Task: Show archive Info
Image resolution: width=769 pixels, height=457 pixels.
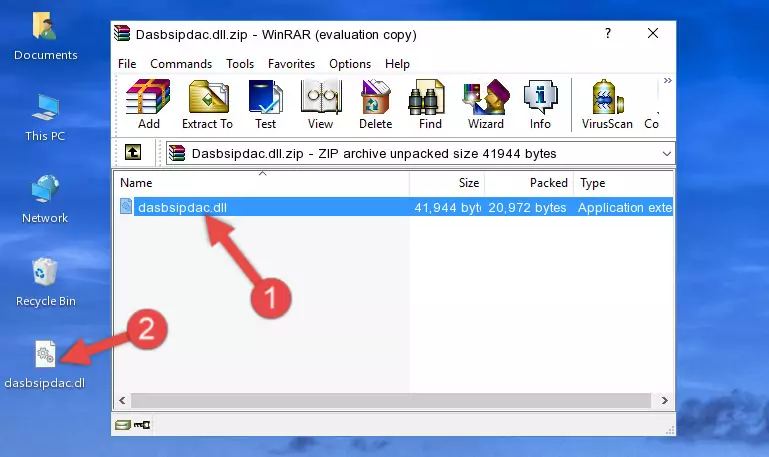Action: coord(540,104)
